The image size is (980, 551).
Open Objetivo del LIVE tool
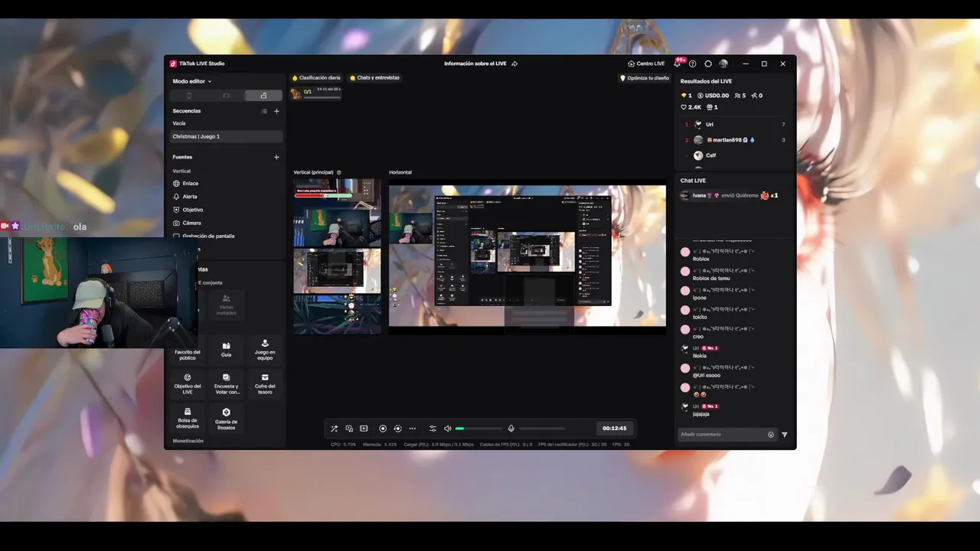click(188, 383)
